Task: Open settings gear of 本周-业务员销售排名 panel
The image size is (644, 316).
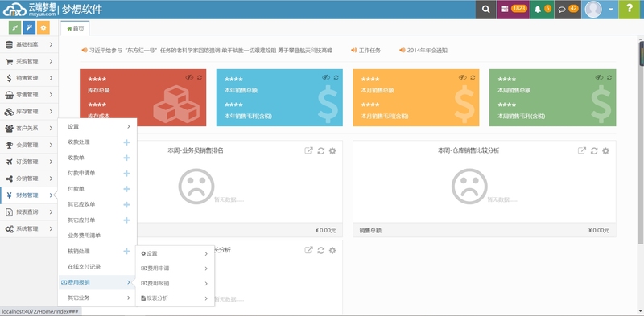Action: tap(332, 151)
